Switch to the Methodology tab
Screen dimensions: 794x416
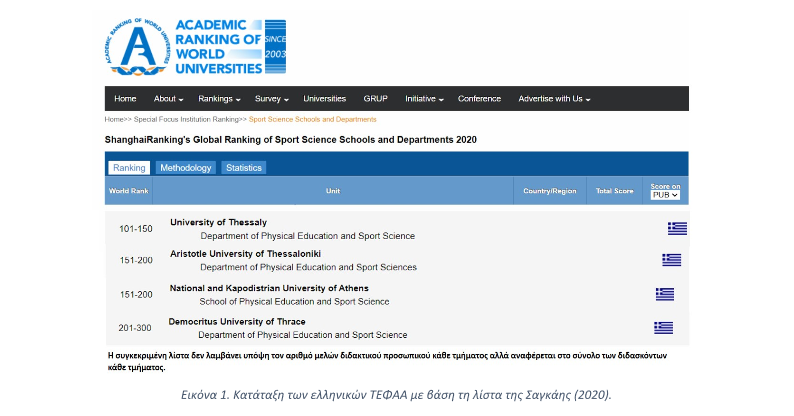click(185, 168)
